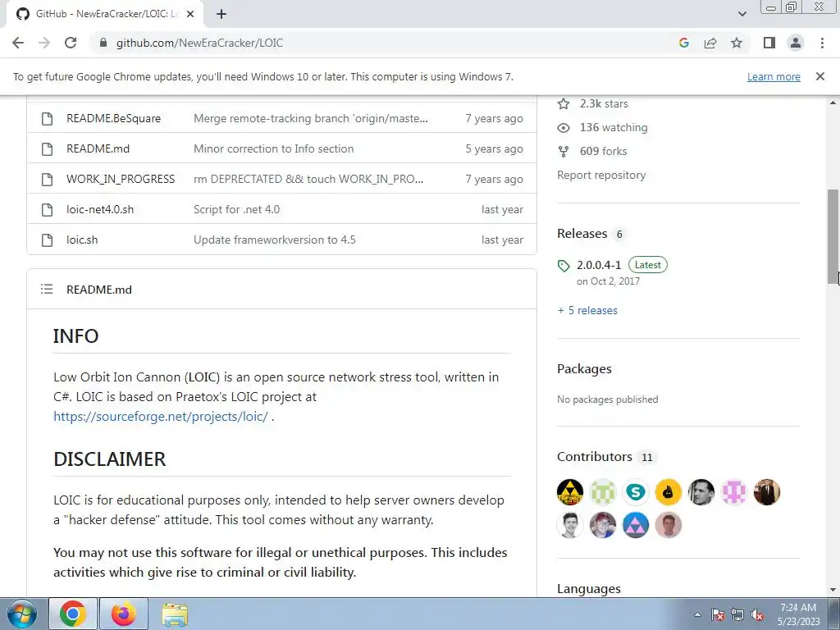Show hidden system tray icons

pyautogui.click(x=697, y=614)
